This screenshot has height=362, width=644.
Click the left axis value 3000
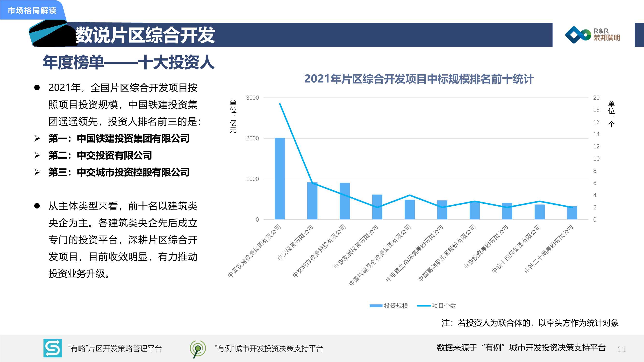tap(252, 98)
